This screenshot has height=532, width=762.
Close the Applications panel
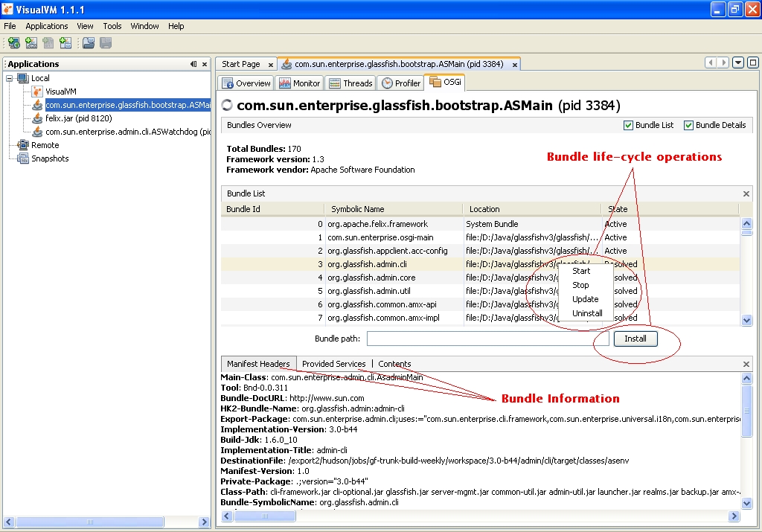tap(205, 64)
